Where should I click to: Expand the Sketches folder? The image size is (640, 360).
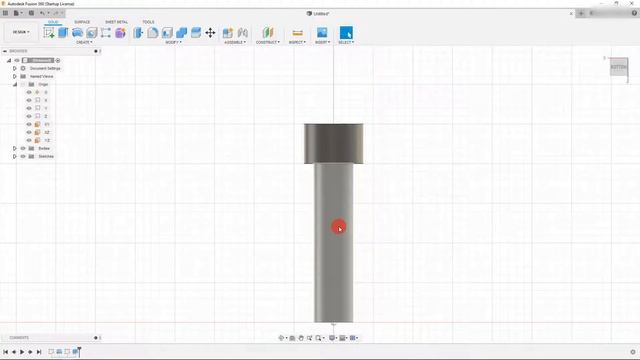(x=15, y=156)
